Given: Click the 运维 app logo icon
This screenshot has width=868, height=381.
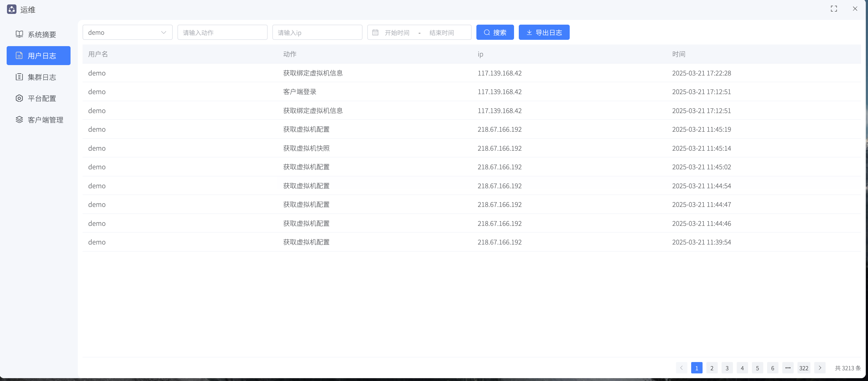Looking at the screenshot, I should [x=11, y=9].
